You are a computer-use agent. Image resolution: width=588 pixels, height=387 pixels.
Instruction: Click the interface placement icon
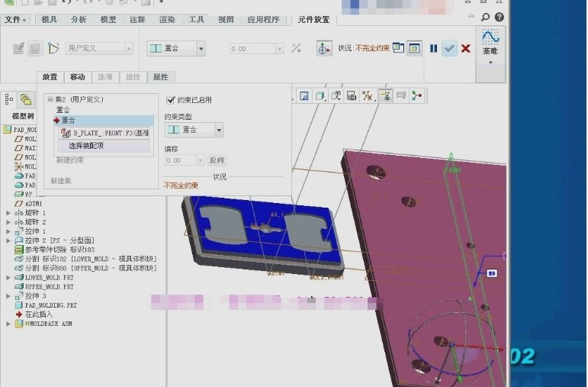click(18, 48)
